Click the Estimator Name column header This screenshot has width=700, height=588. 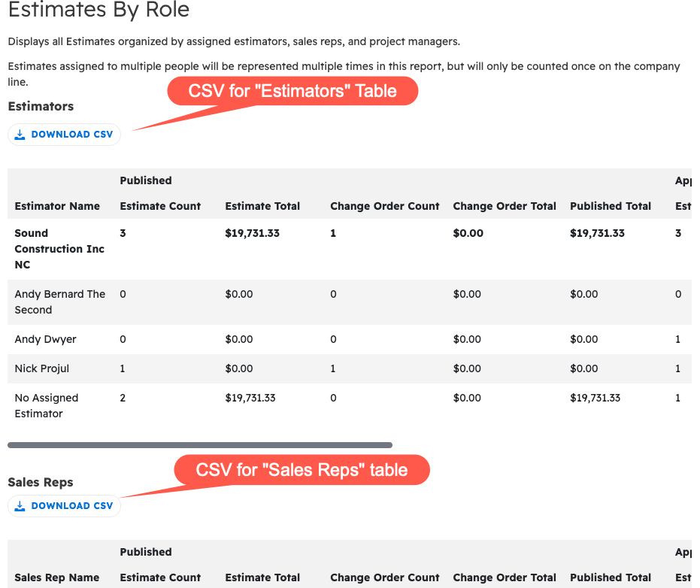pos(57,206)
